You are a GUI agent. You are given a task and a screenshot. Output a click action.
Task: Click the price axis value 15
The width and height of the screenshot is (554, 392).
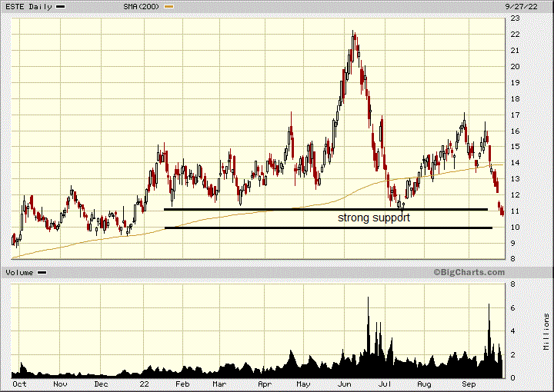point(515,147)
